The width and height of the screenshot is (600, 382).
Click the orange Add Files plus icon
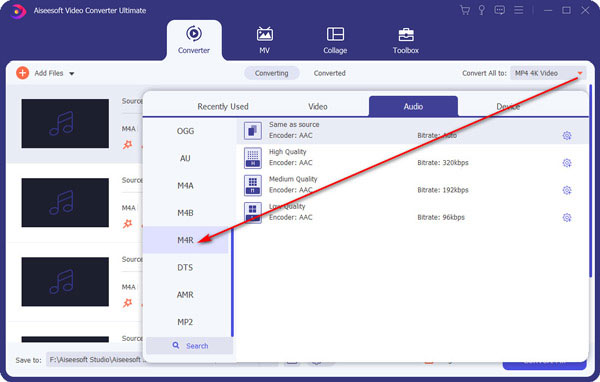coord(23,73)
